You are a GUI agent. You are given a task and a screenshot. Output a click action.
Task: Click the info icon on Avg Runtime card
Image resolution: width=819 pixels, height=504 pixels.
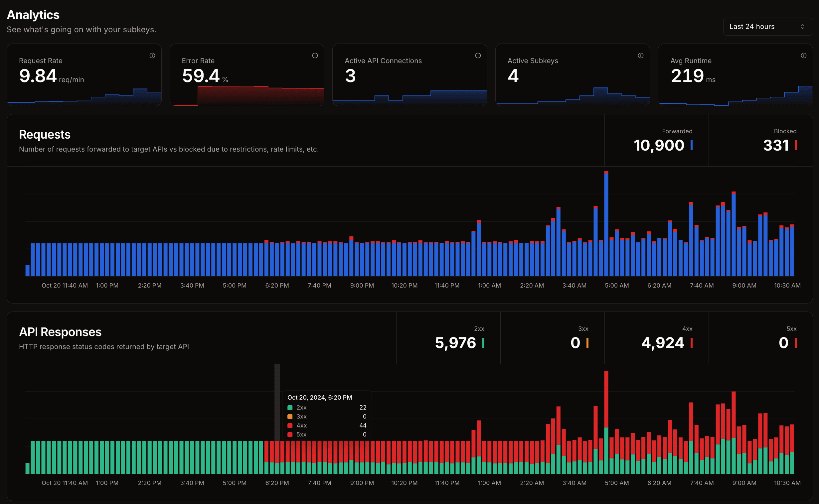point(804,56)
